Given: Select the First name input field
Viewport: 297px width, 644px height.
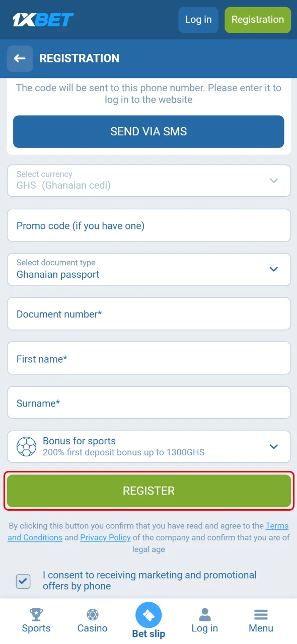Looking at the screenshot, I should (x=148, y=358).
